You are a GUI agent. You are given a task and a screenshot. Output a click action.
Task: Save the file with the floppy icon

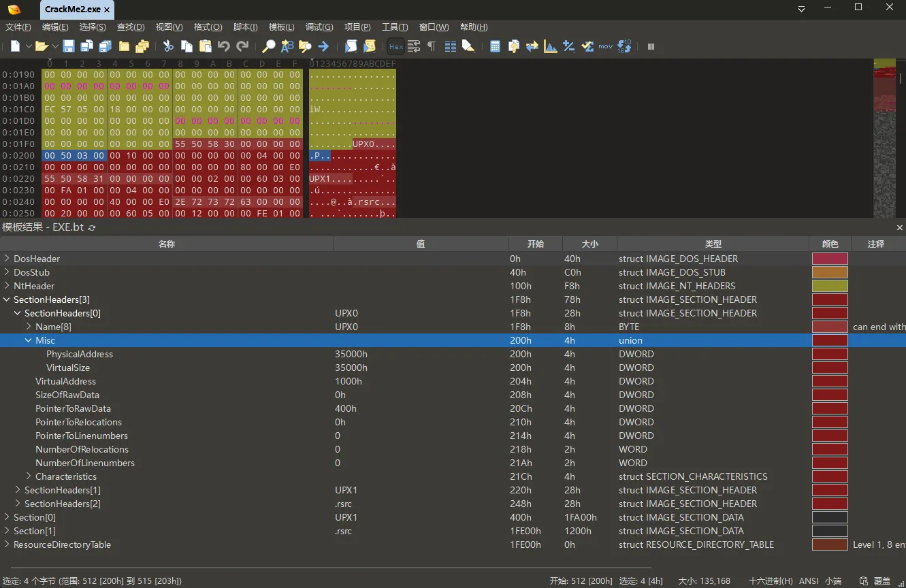point(69,46)
